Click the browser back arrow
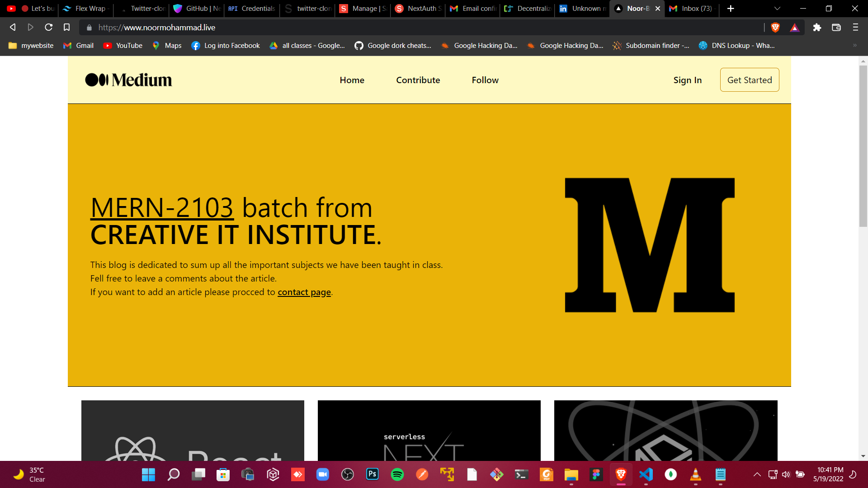Screen dimensions: 868x488 coord(13,28)
